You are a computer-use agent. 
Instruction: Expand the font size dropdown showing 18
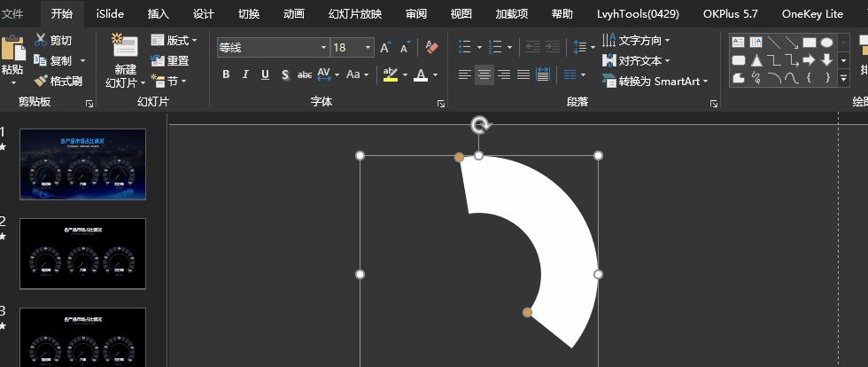click(x=368, y=48)
